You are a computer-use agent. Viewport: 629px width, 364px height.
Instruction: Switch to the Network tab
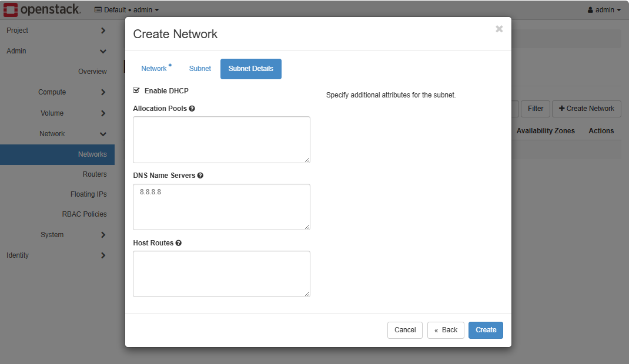point(154,69)
